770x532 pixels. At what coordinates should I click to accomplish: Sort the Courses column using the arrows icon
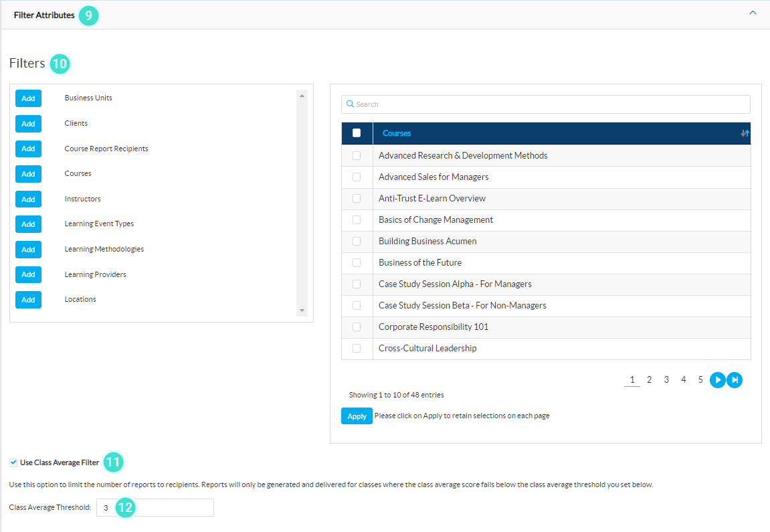coord(745,133)
